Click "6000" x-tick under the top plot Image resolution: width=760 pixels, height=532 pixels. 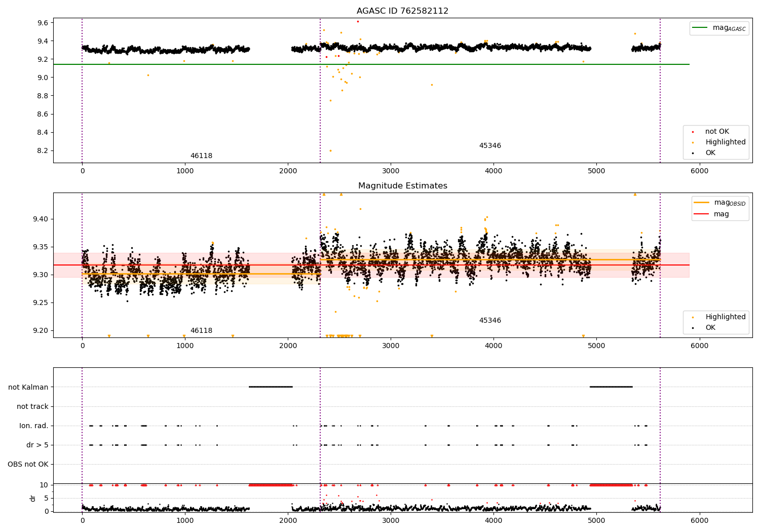pyautogui.click(x=699, y=171)
